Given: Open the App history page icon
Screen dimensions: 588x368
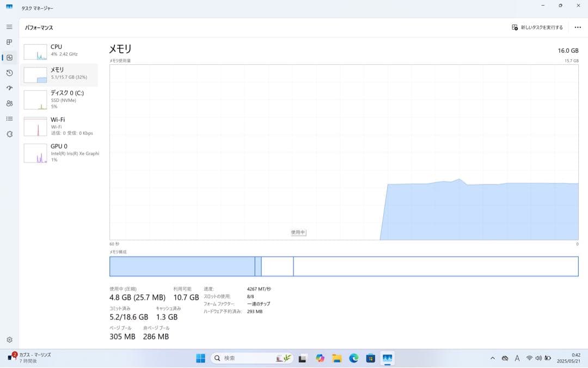Looking at the screenshot, I should coord(9,73).
